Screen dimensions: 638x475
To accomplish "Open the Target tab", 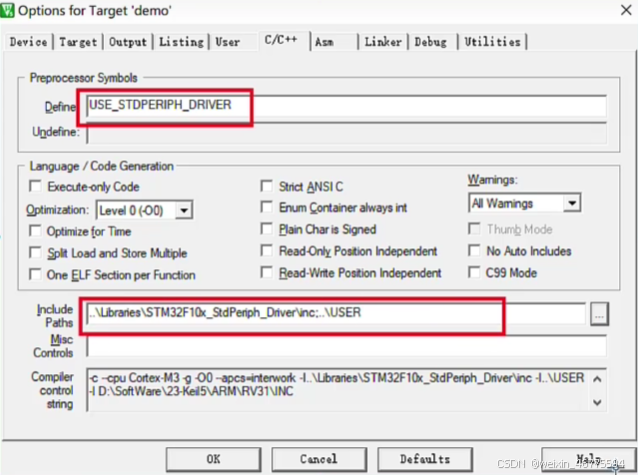I will (x=78, y=42).
